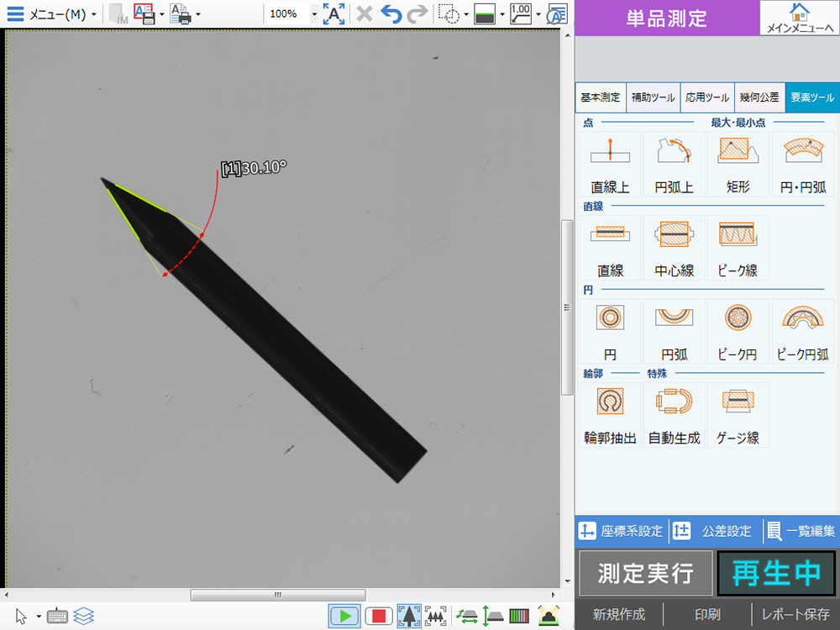
Task: Click the レポート保存 button
Action: point(795,614)
